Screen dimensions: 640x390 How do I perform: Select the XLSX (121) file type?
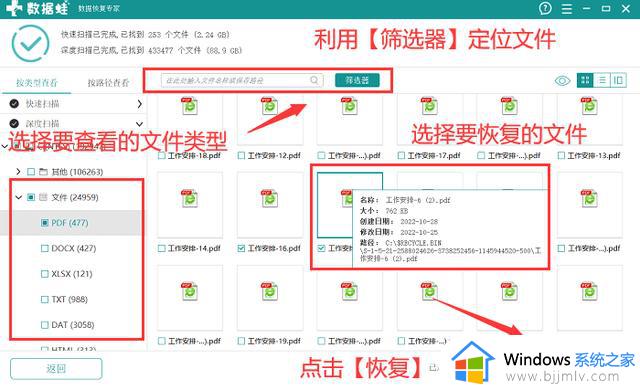[72, 274]
